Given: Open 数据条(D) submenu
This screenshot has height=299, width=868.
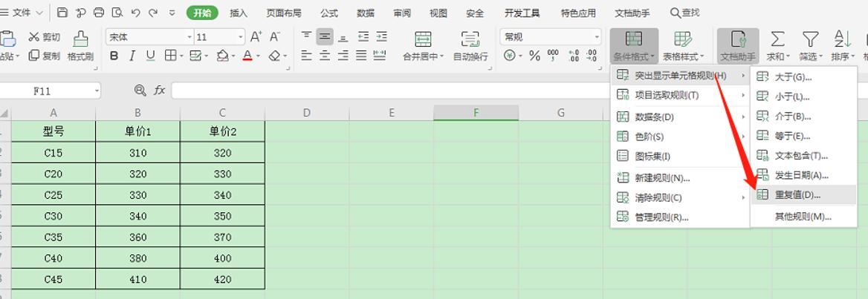Looking at the screenshot, I should pyautogui.click(x=680, y=117).
